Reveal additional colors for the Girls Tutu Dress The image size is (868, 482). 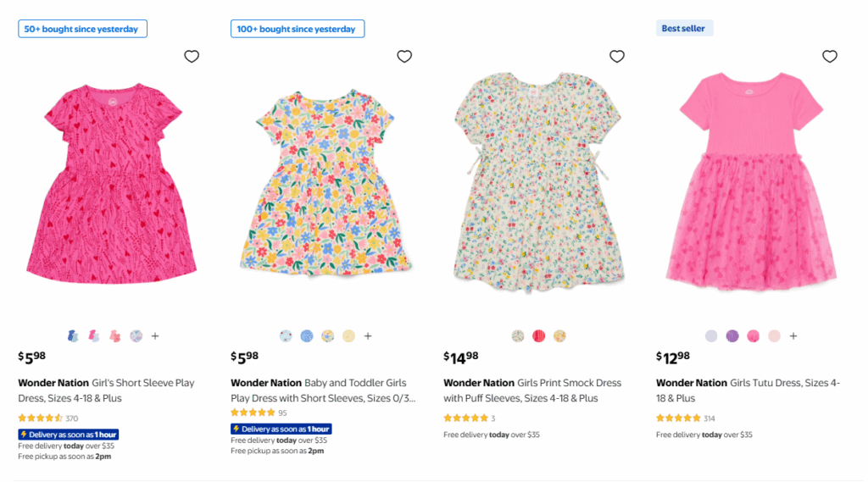pyautogui.click(x=793, y=336)
